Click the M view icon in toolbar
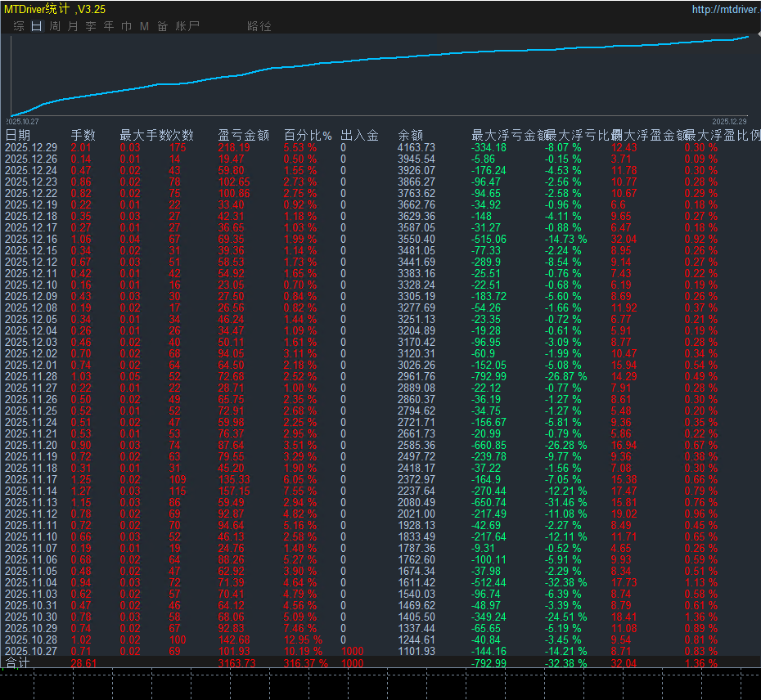761x700 pixels. (144, 25)
